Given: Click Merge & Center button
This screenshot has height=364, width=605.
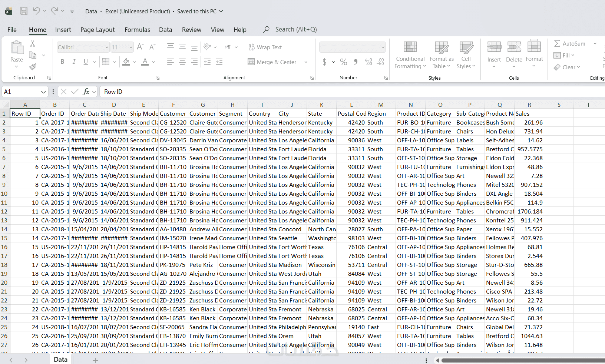Looking at the screenshot, I should click(272, 62).
